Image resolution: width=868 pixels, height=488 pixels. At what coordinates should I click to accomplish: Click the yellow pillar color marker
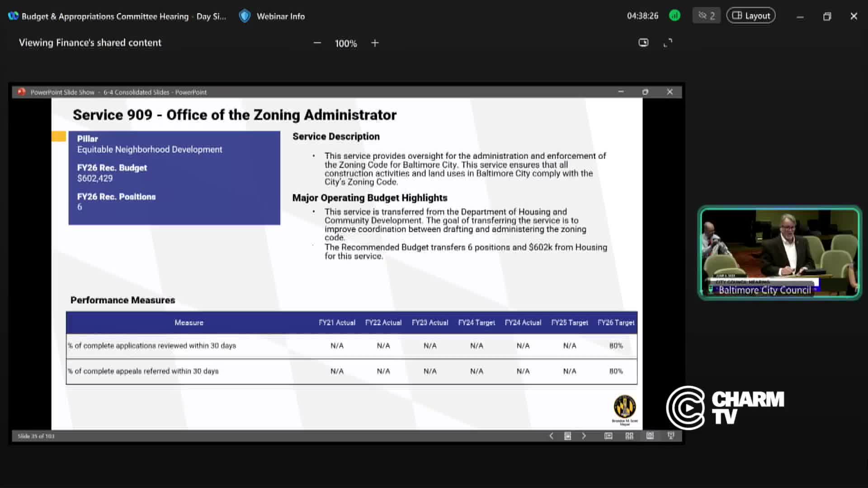(x=59, y=136)
